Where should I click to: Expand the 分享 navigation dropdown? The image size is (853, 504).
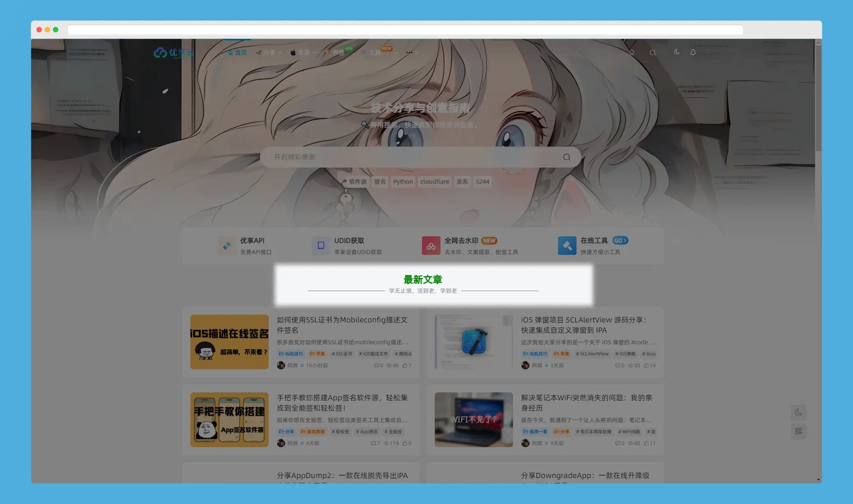(x=269, y=53)
